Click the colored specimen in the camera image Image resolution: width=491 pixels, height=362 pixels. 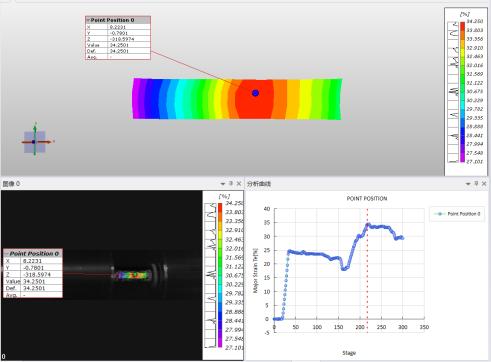(x=131, y=275)
